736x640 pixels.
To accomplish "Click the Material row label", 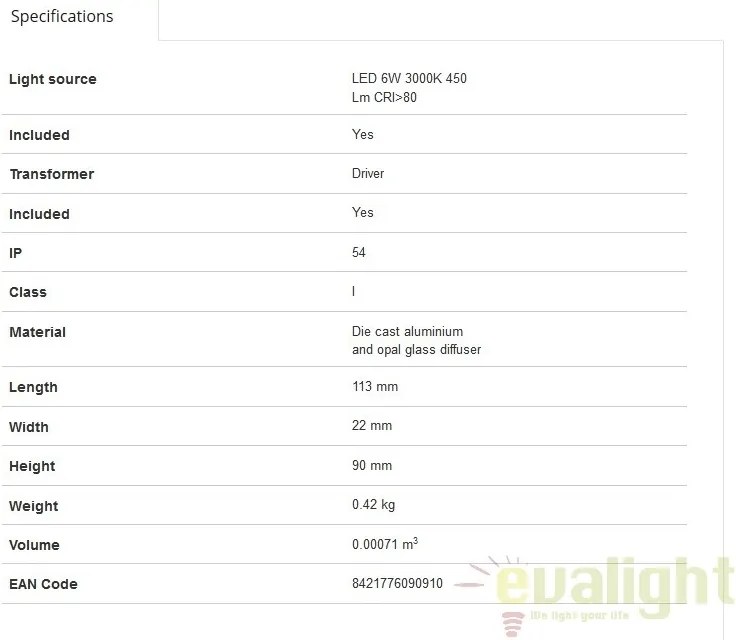I will 37,332.
